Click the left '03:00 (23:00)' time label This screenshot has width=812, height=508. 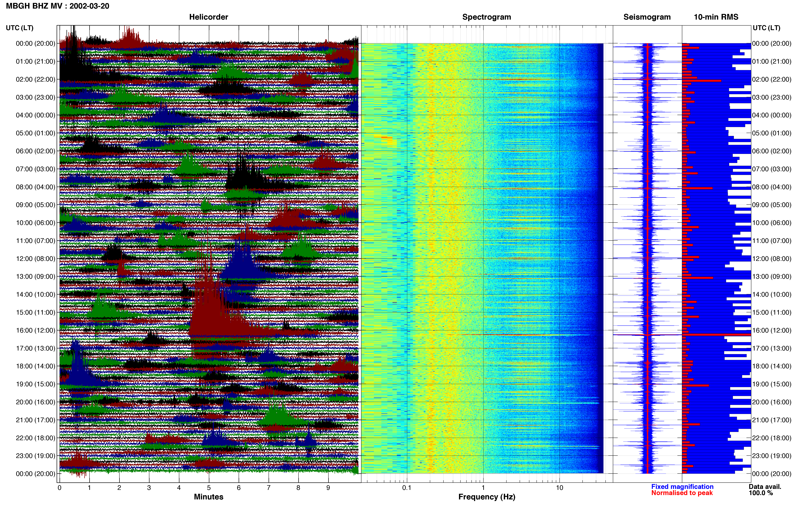tap(36, 97)
